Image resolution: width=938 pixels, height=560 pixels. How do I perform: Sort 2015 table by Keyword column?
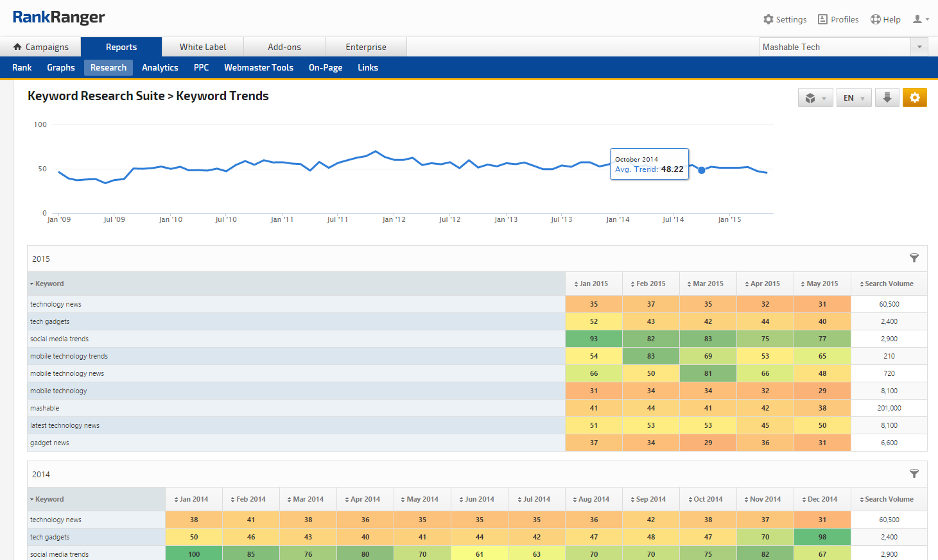point(49,284)
